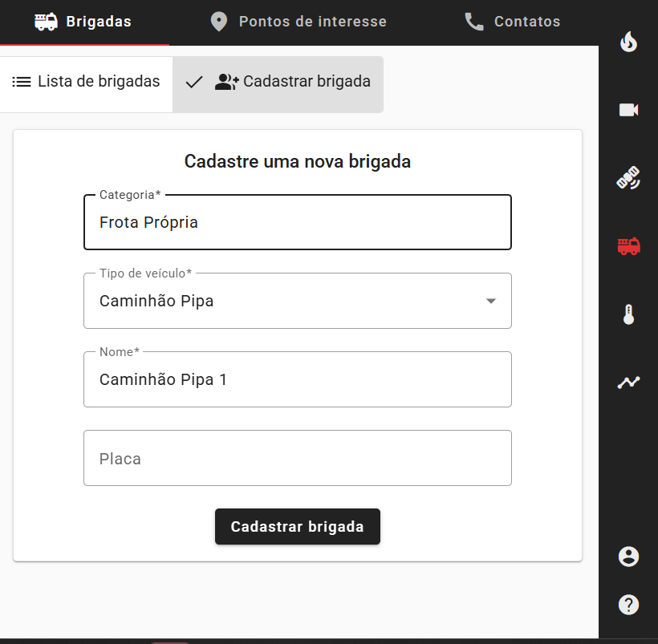Open the help question mark icon

click(628, 605)
